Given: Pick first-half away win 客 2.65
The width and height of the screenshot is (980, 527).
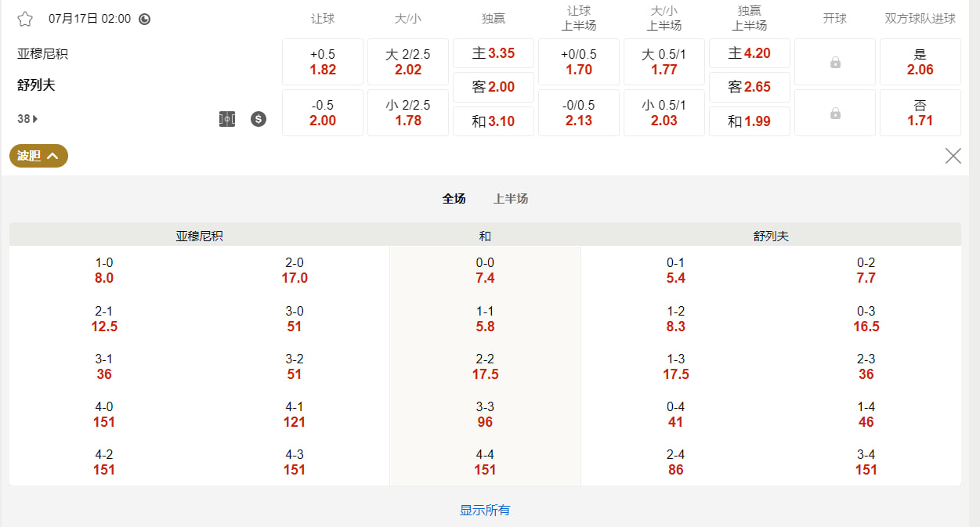Looking at the screenshot, I should click(x=750, y=87).
